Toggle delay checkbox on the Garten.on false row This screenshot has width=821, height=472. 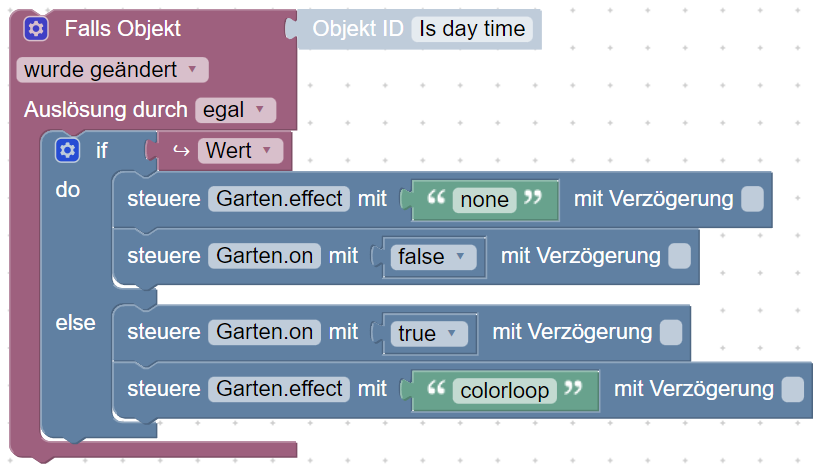[679, 256]
